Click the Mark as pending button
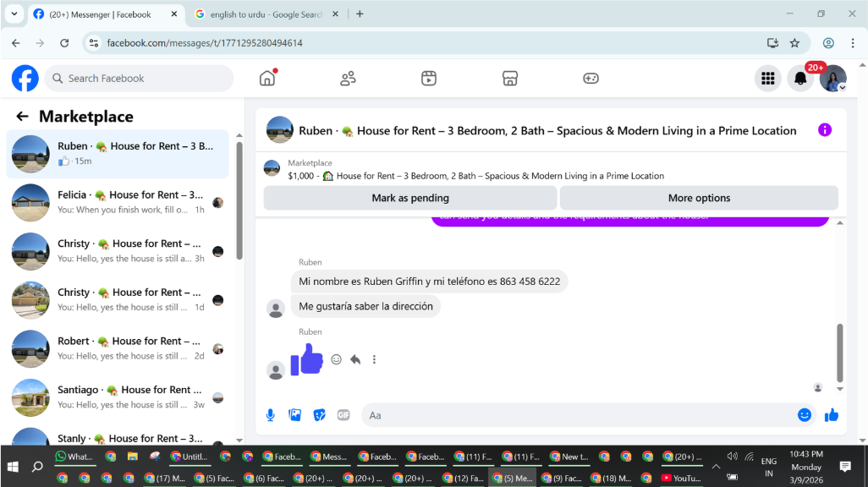 coord(410,198)
